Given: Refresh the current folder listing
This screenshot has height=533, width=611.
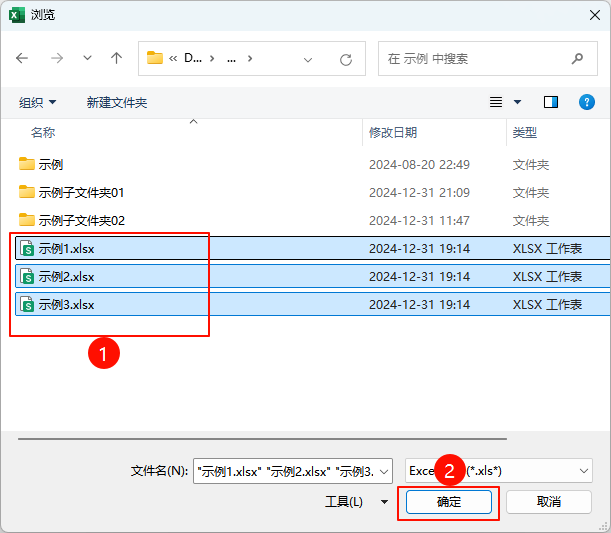Looking at the screenshot, I should point(346,59).
